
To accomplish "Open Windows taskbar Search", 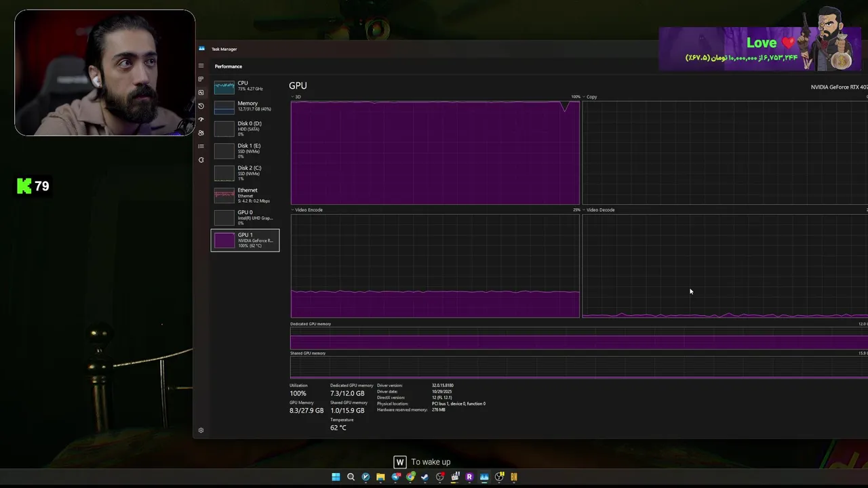I will (351, 477).
